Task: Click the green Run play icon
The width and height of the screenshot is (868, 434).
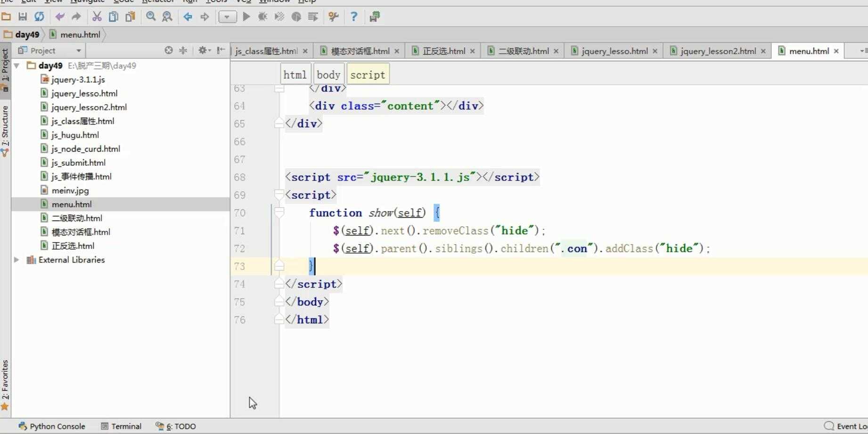Action: [x=246, y=17]
